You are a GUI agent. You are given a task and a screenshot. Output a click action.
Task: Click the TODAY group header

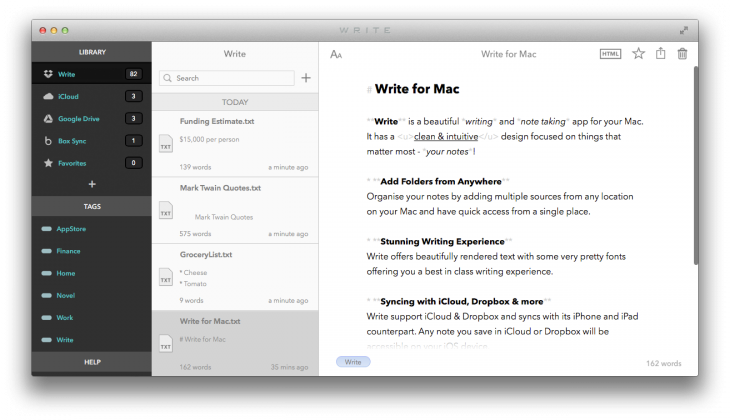pyautogui.click(x=235, y=102)
